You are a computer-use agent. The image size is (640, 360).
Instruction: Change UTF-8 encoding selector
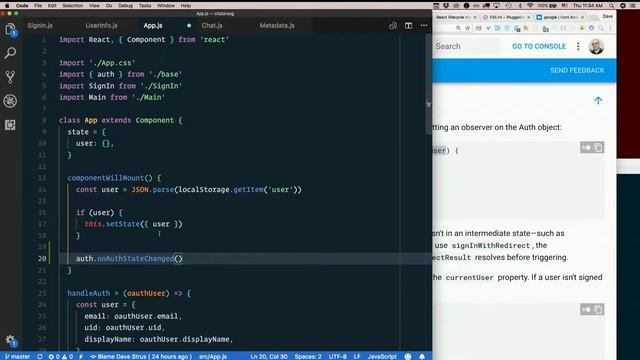[x=338, y=356]
